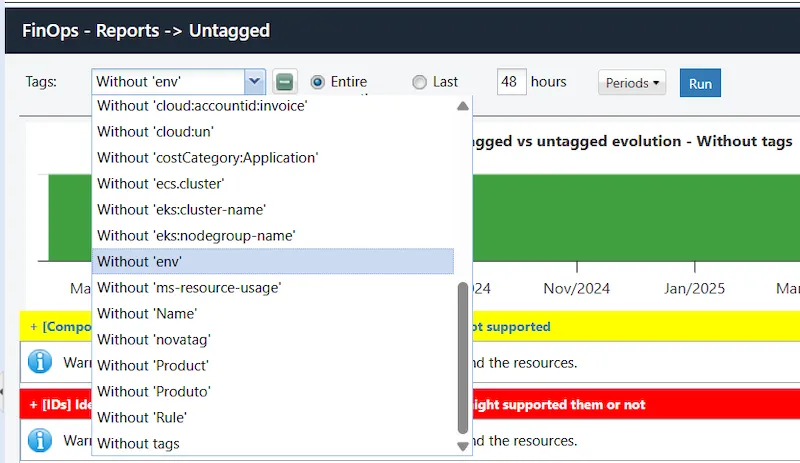Screen dimensions: 800x463
Task: Pick Without 'costCategory:Application' option
Action: pyautogui.click(x=207, y=157)
